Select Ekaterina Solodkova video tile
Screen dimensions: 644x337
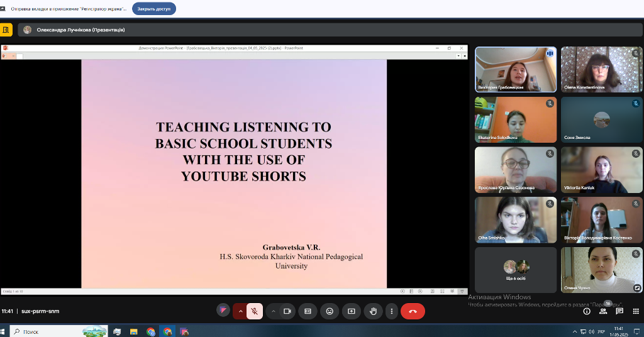tap(516, 119)
